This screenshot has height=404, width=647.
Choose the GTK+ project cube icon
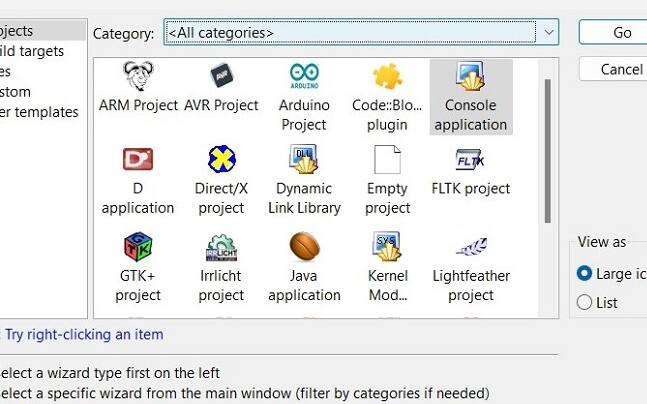pyautogui.click(x=138, y=247)
